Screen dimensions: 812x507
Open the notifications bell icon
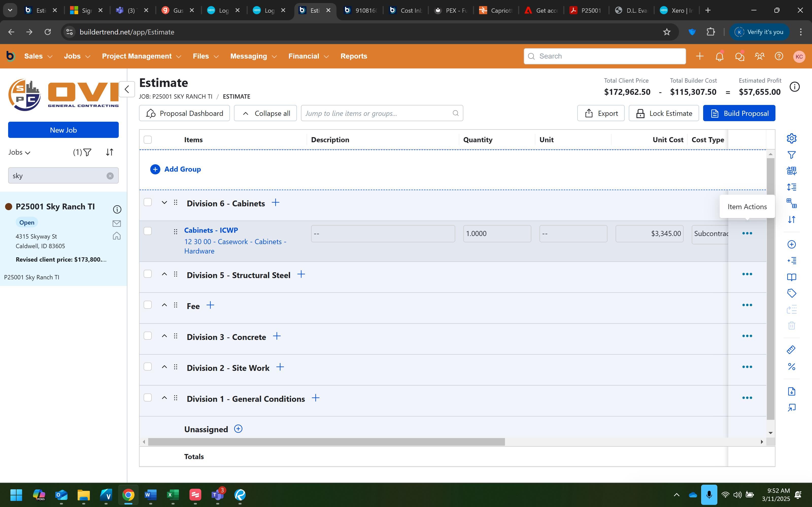pos(719,56)
